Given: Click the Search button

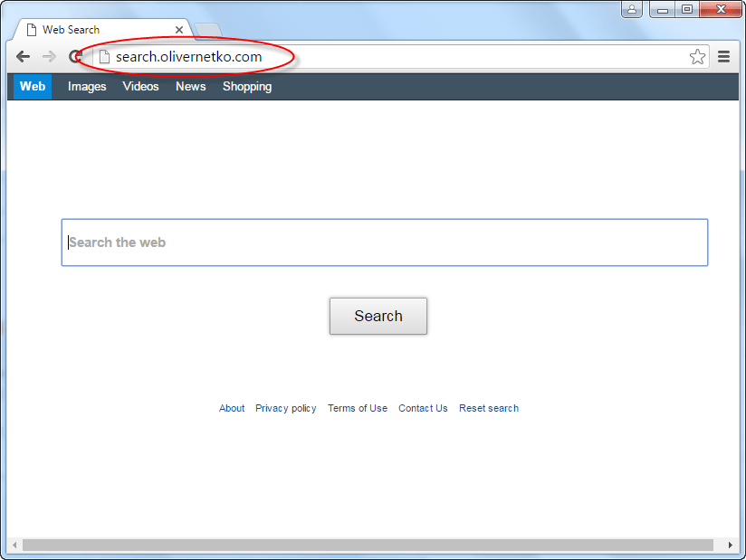Looking at the screenshot, I should click(x=378, y=316).
